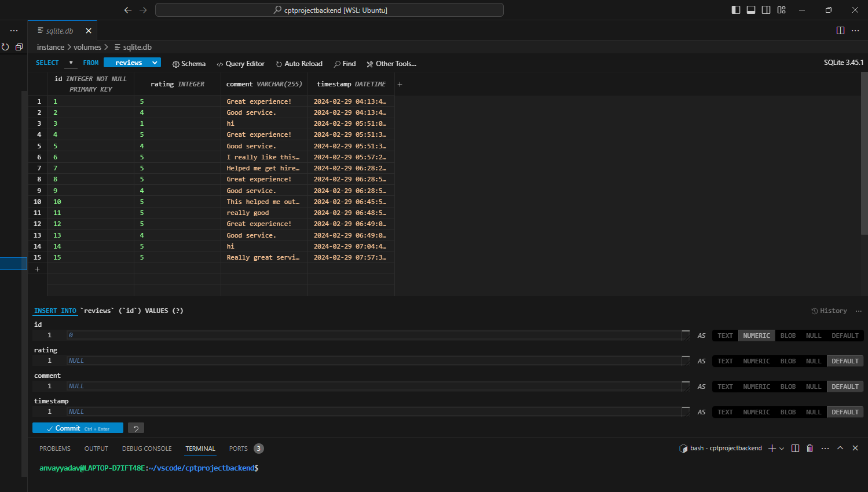Viewport: 868px width, 492px height.
Task: Click the column selector asterisk after SELECT
Action: click(71, 63)
